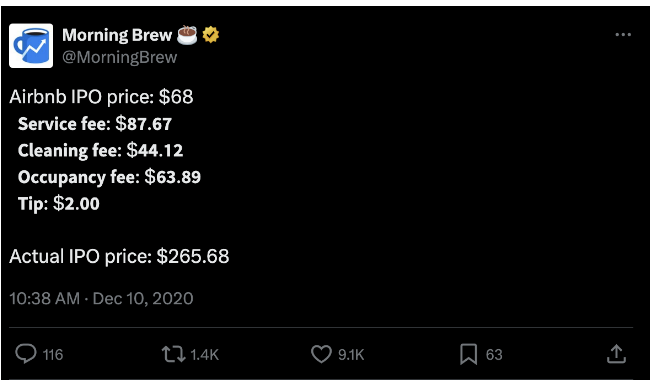Viewport: 656px width, 382px height.
Task: Bookmark the tweet with the bookmark icon
Action: coord(469,354)
